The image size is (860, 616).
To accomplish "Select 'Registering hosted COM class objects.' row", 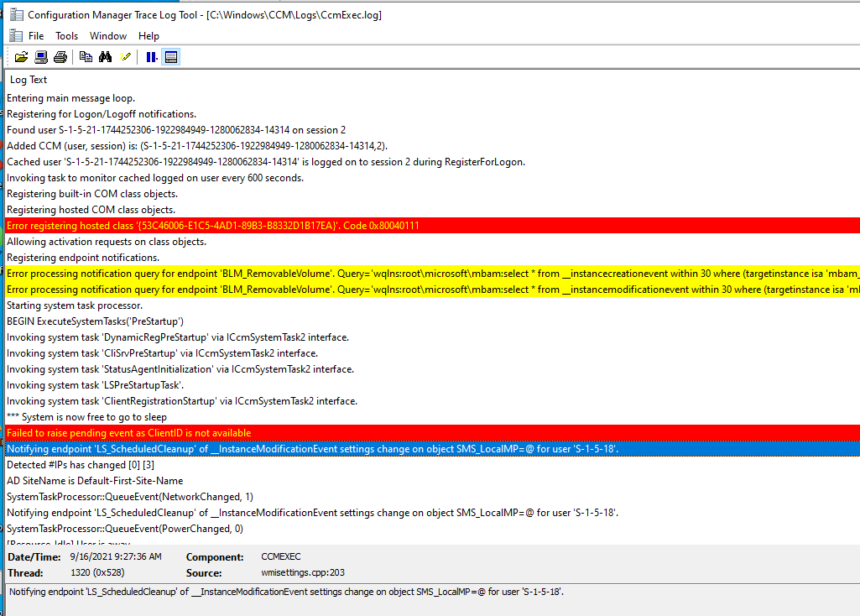I will point(432,210).
